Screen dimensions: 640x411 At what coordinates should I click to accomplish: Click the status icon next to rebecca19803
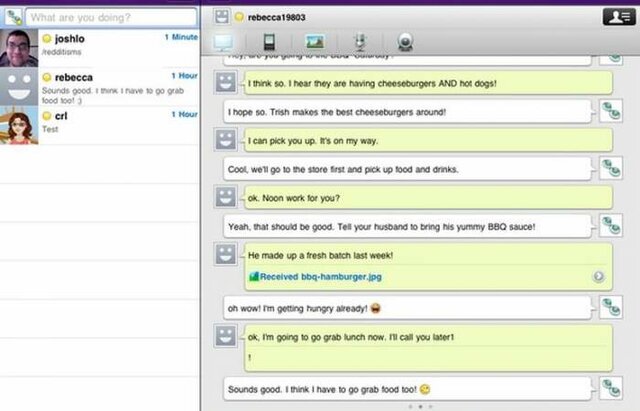click(239, 17)
